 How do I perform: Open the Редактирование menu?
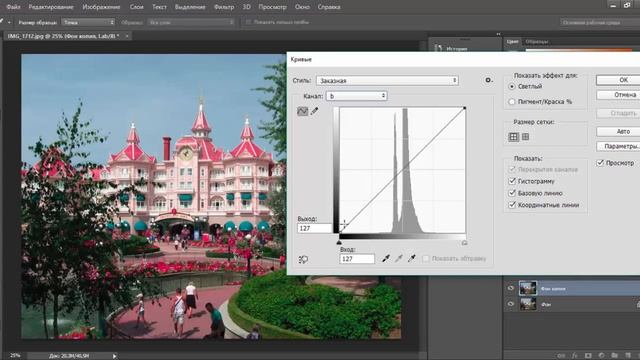click(x=51, y=7)
